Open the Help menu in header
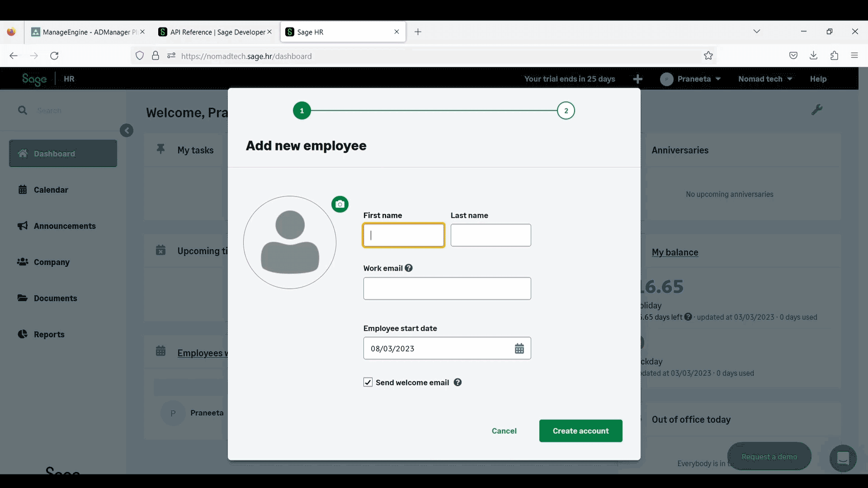 818,79
